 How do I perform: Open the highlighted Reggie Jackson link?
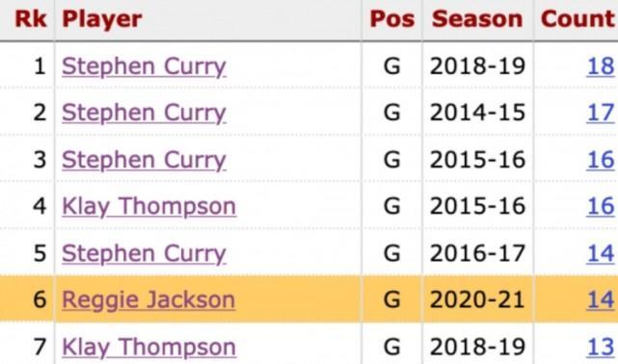pos(148,299)
